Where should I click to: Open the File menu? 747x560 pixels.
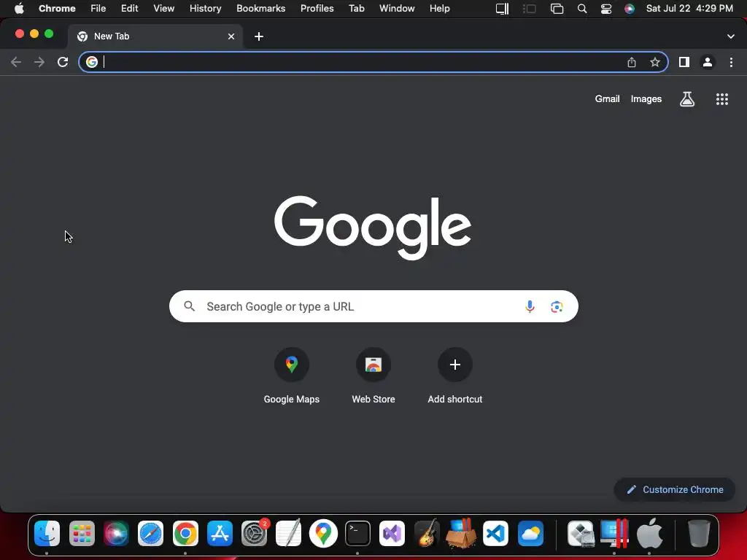click(x=98, y=9)
